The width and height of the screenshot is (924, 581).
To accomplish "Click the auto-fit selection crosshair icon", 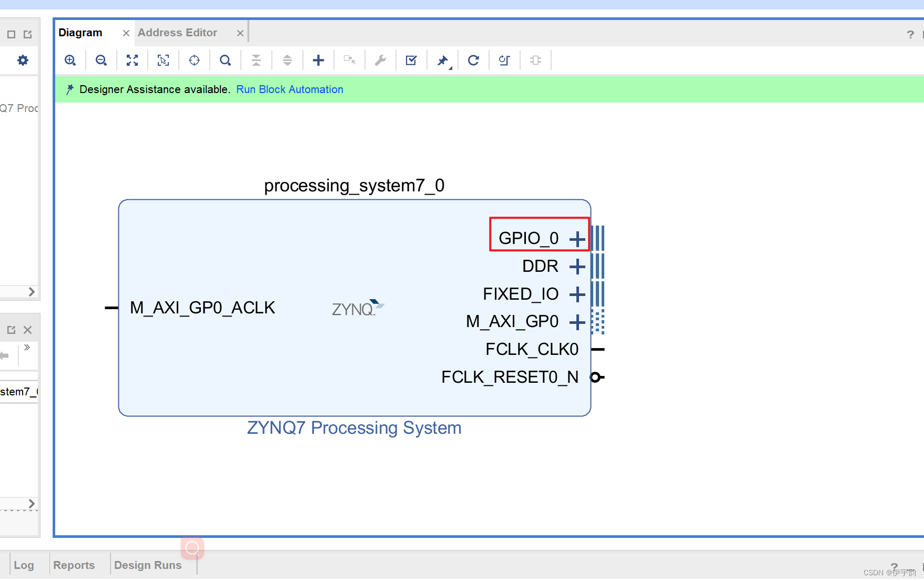I will [x=194, y=60].
